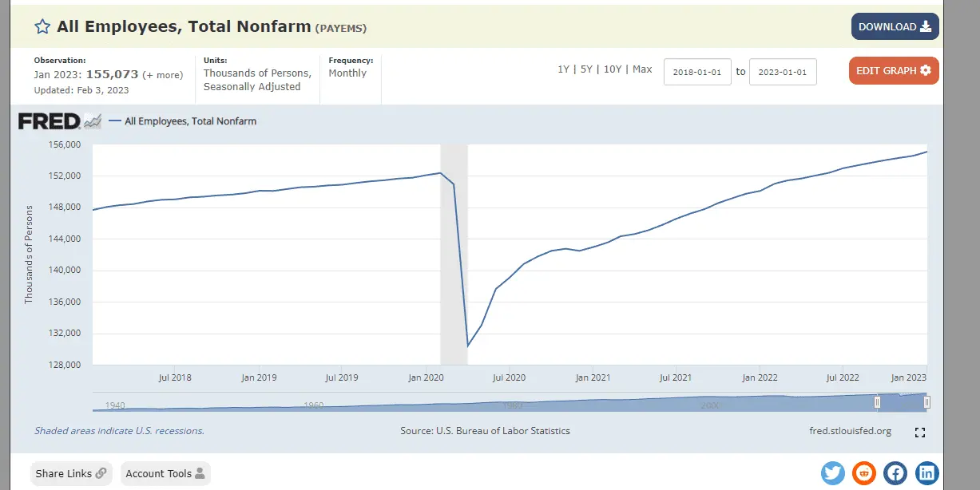Share chart on Facebook
980x490 pixels.
[x=895, y=472]
